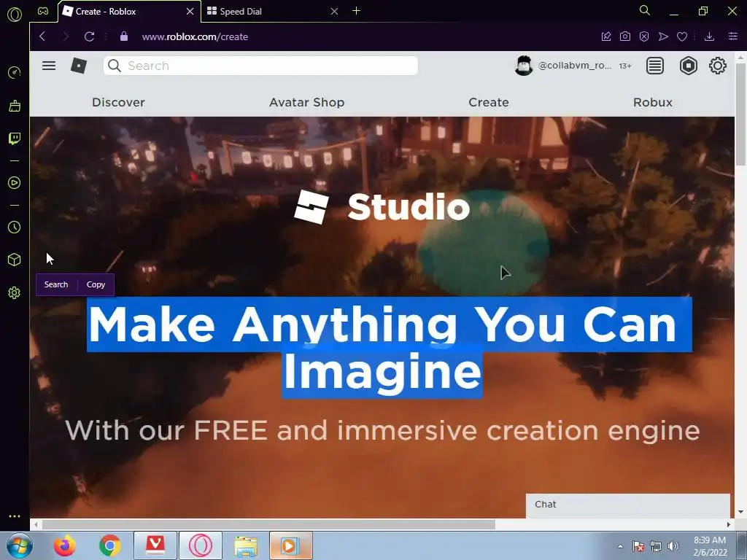Viewport: 747px width, 560px height.
Task: Open History clock icon in sidebar
Action: 15,227
